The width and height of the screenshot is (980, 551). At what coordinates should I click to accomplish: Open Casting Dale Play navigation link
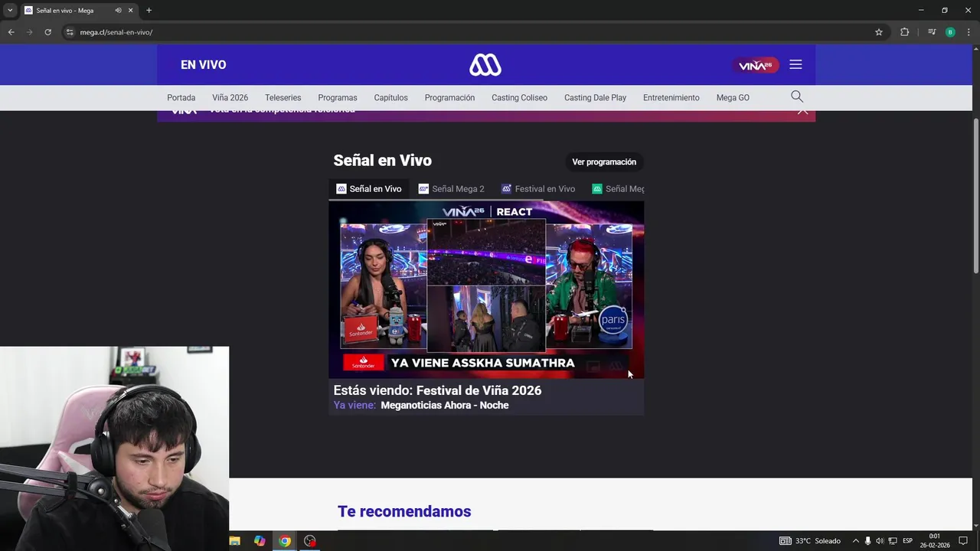click(595, 98)
